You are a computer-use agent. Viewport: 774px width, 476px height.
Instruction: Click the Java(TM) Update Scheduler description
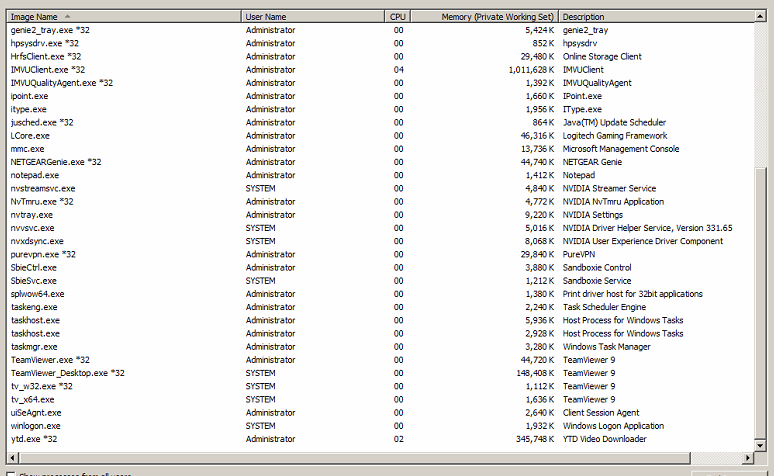[614, 122]
